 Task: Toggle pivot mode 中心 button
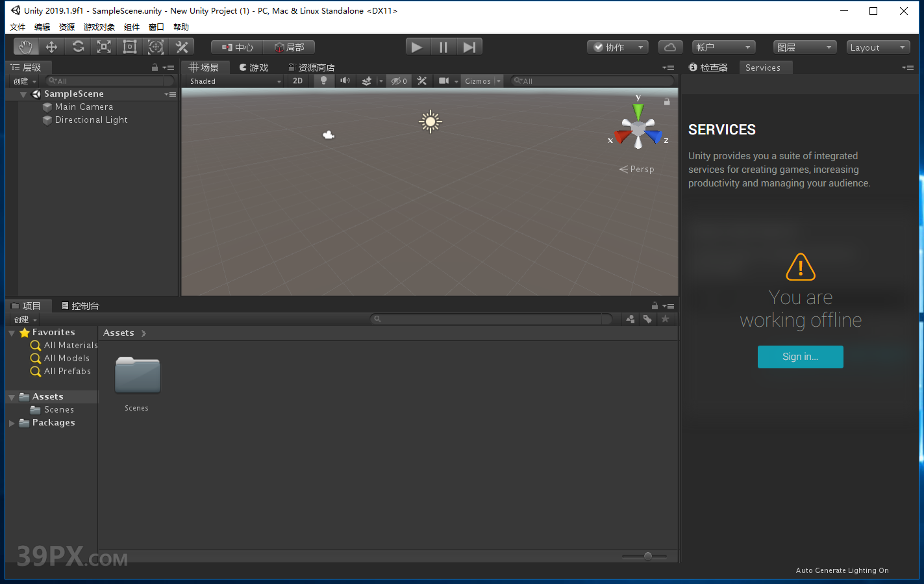[237, 47]
